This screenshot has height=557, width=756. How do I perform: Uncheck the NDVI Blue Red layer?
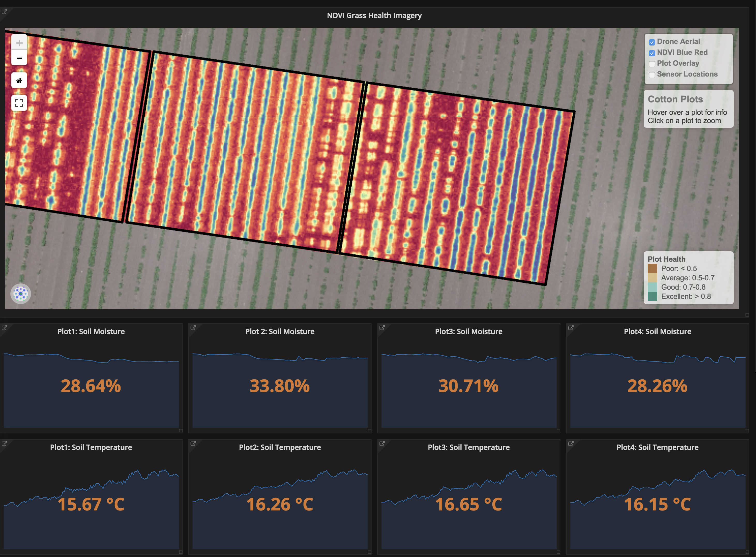pos(652,53)
